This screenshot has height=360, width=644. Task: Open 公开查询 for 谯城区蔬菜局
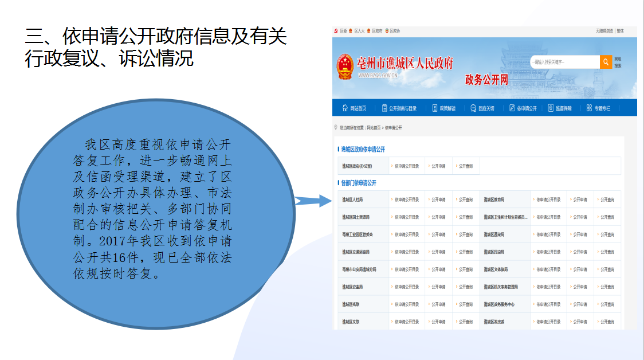[607, 234]
